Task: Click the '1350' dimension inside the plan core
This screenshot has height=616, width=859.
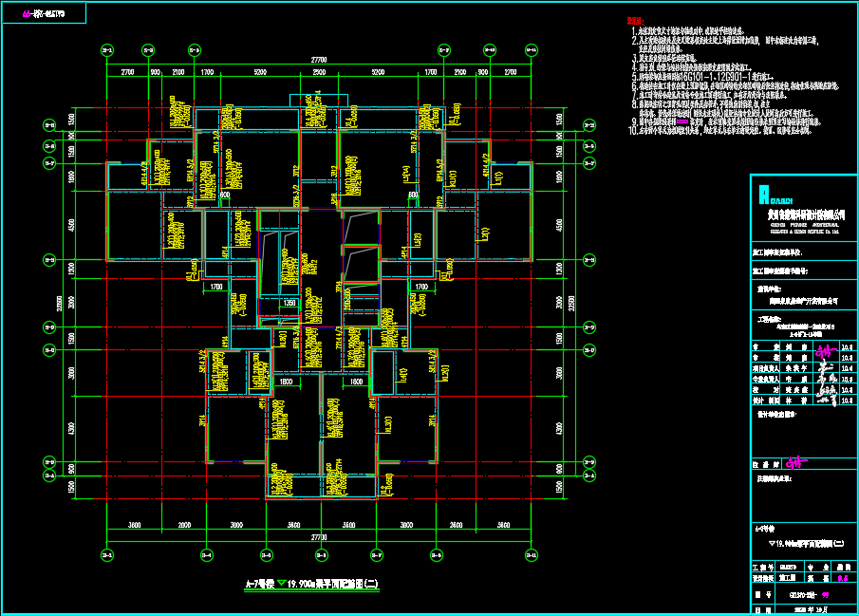Action: coord(289,303)
